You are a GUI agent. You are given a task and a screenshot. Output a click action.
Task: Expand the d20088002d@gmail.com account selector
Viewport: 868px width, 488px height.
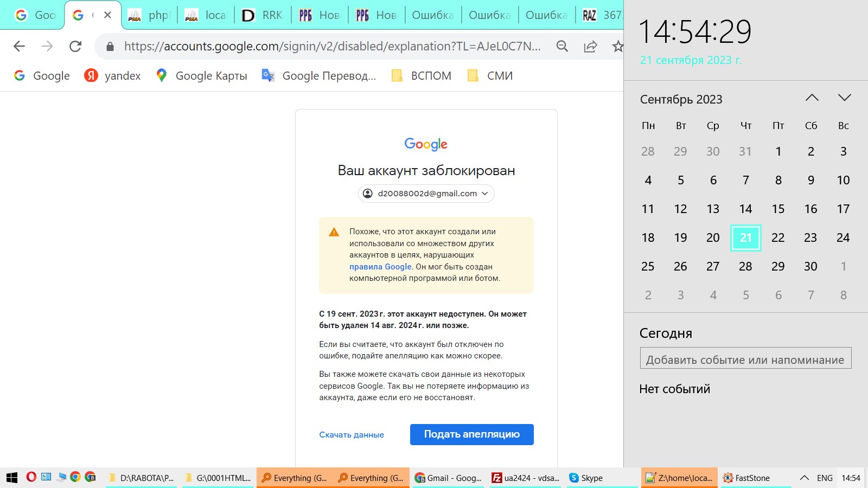click(426, 194)
